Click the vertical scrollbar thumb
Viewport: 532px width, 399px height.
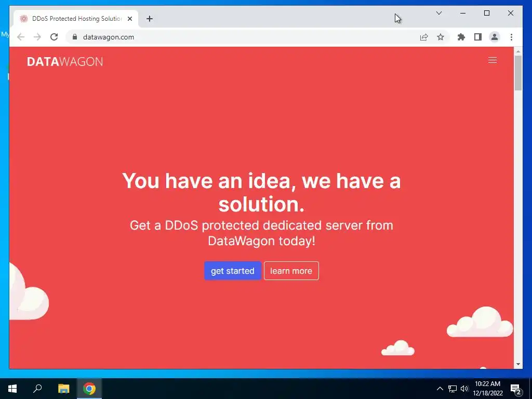tap(518, 73)
